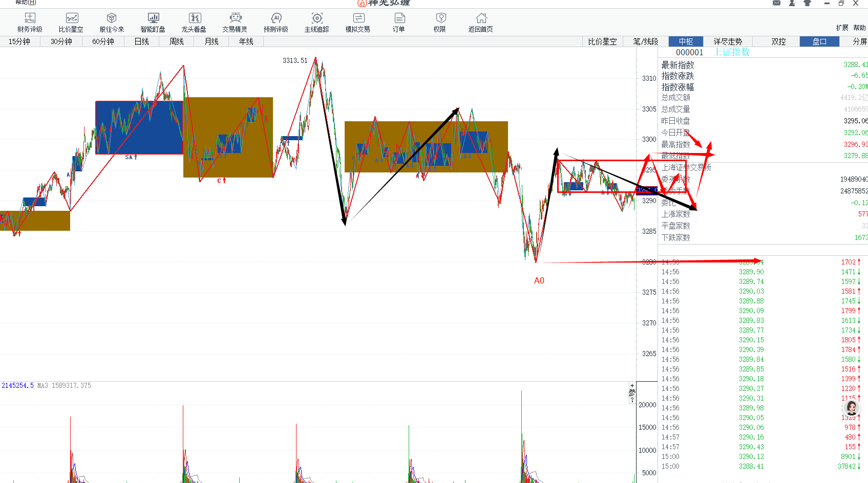Click the 2145254.5 volume value label
Screen dimensions: 868x483
pos(17,385)
